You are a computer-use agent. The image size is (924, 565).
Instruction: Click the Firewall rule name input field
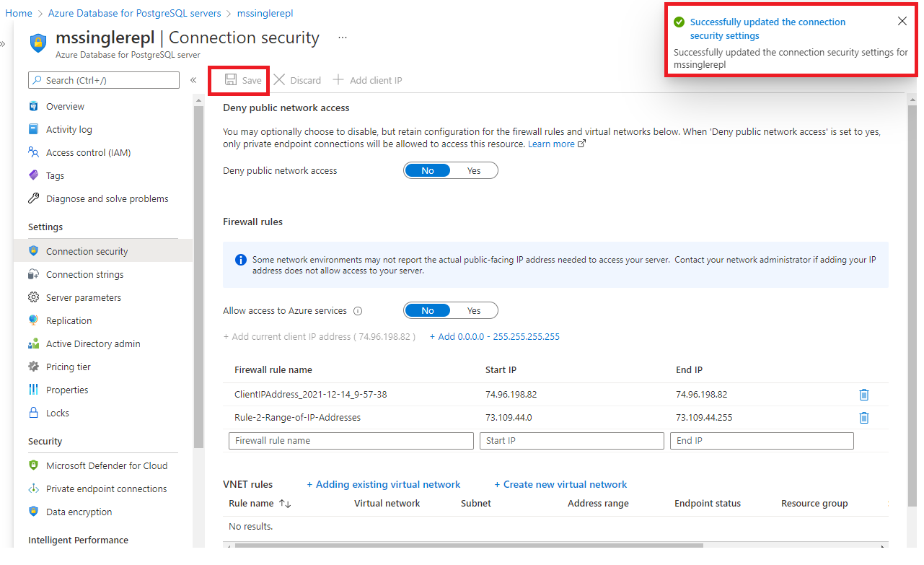click(351, 441)
